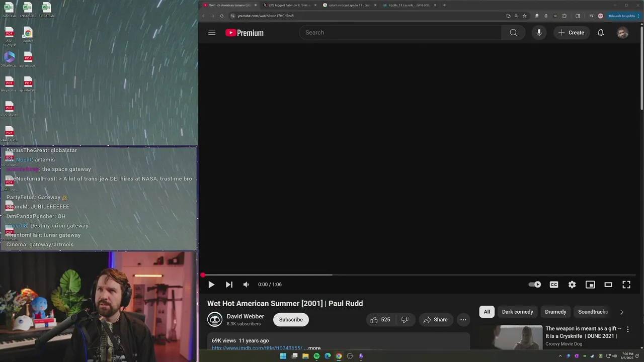Switch to biggest hater on X tab
Image resolution: width=644 pixels, height=362 pixels.
pyautogui.click(x=289, y=5)
